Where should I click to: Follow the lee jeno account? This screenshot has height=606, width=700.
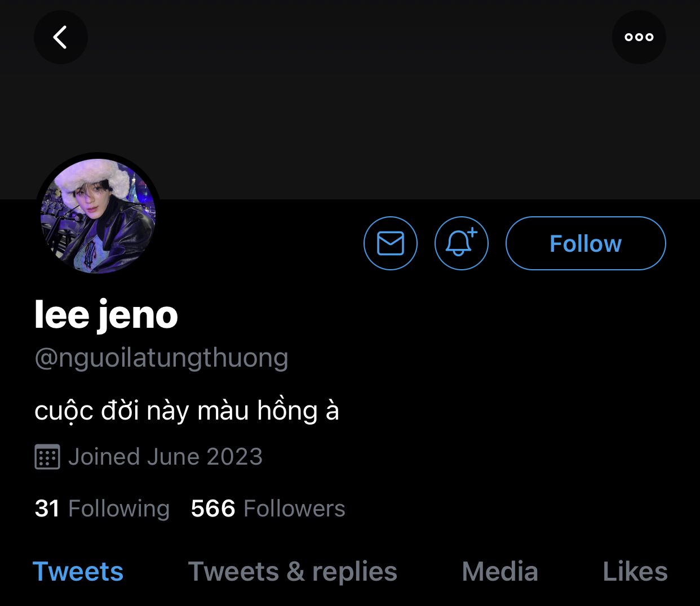586,243
